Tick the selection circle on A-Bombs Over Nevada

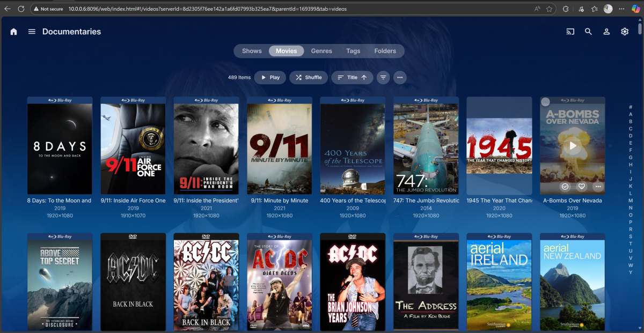(546, 102)
